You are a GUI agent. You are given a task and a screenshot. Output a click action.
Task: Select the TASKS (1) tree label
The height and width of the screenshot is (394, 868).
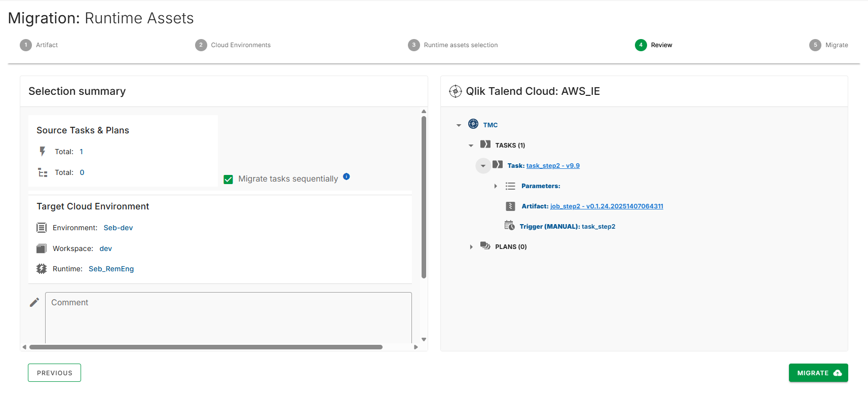510,146
